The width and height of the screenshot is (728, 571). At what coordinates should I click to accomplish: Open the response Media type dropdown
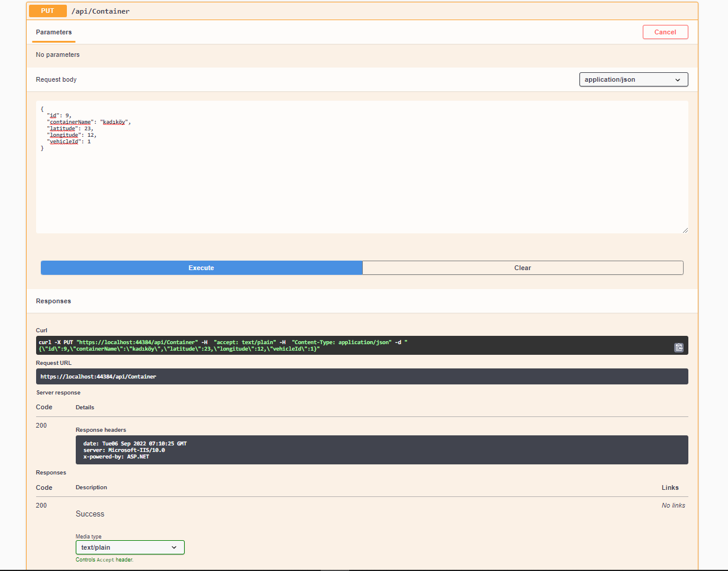[x=130, y=547]
